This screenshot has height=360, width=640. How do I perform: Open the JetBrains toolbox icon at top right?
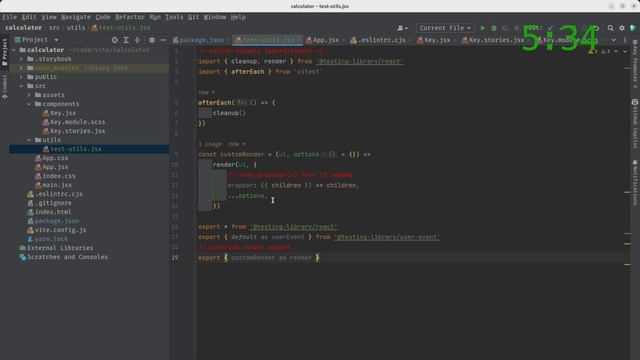pyautogui.click(x=633, y=28)
